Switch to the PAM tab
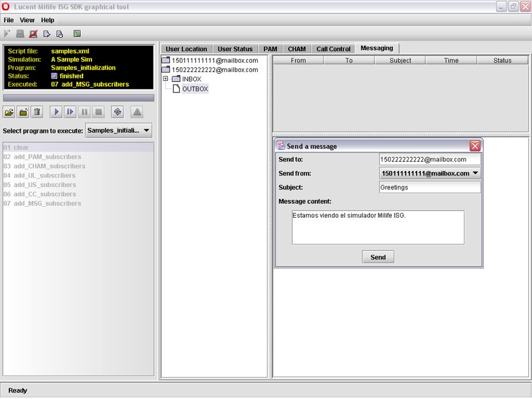This screenshot has height=399, width=532. 270,49
